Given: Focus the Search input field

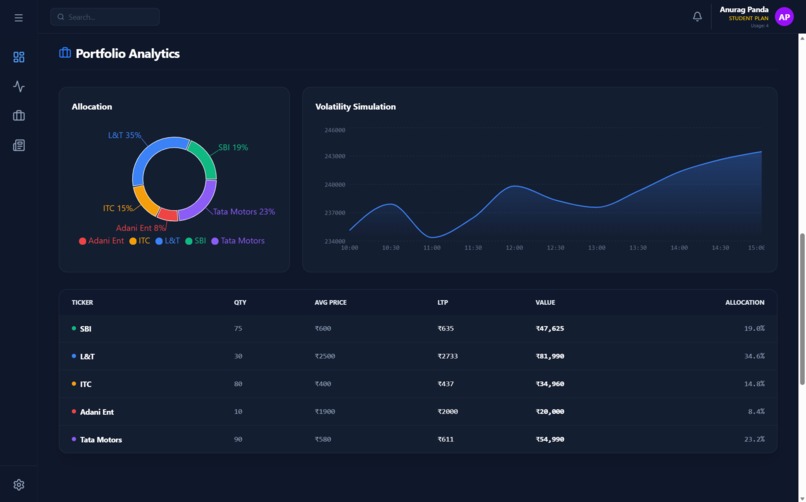Looking at the screenshot, I should coord(105,17).
